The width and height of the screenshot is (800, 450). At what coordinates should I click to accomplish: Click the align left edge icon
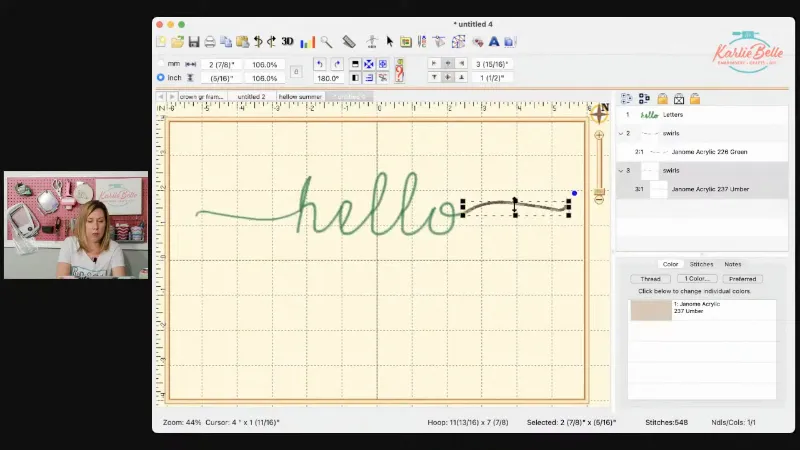tap(434, 64)
